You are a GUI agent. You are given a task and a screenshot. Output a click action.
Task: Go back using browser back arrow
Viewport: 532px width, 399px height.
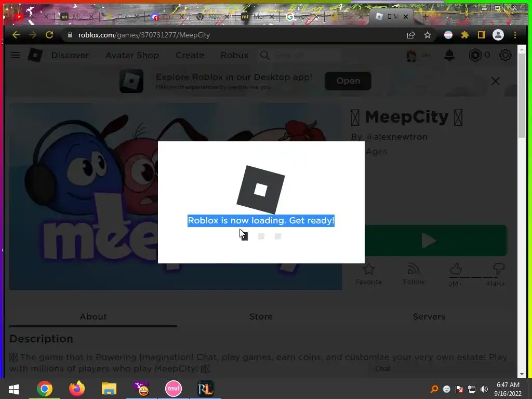pyautogui.click(x=16, y=35)
